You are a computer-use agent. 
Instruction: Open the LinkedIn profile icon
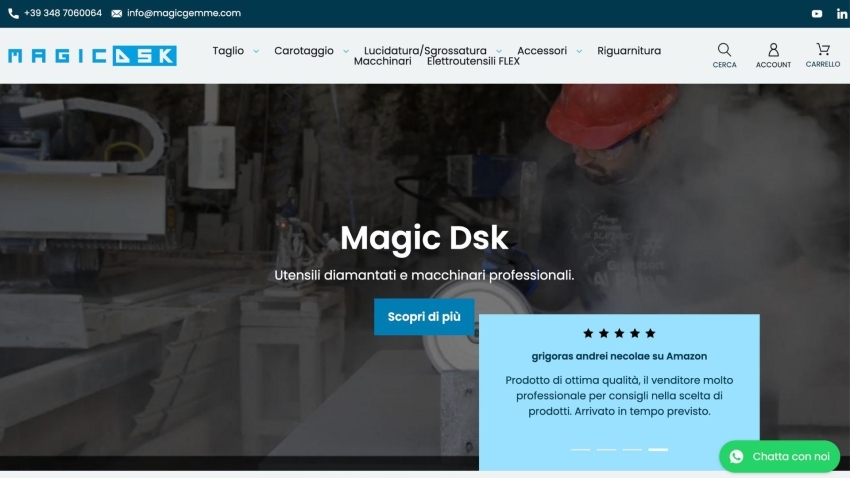point(842,14)
